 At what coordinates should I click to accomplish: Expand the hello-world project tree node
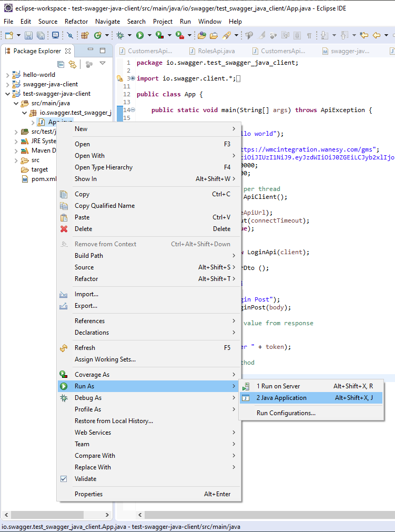7,75
